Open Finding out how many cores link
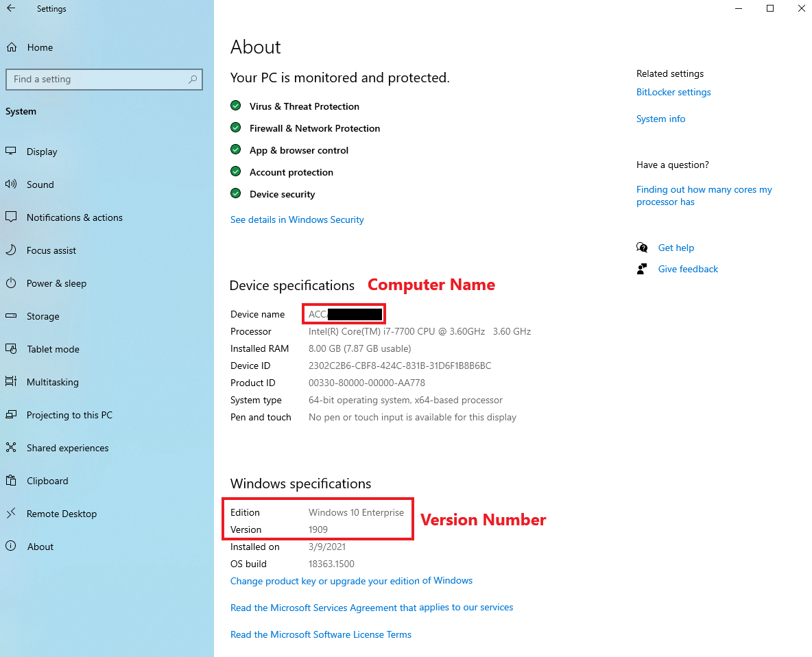 tap(704, 195)
